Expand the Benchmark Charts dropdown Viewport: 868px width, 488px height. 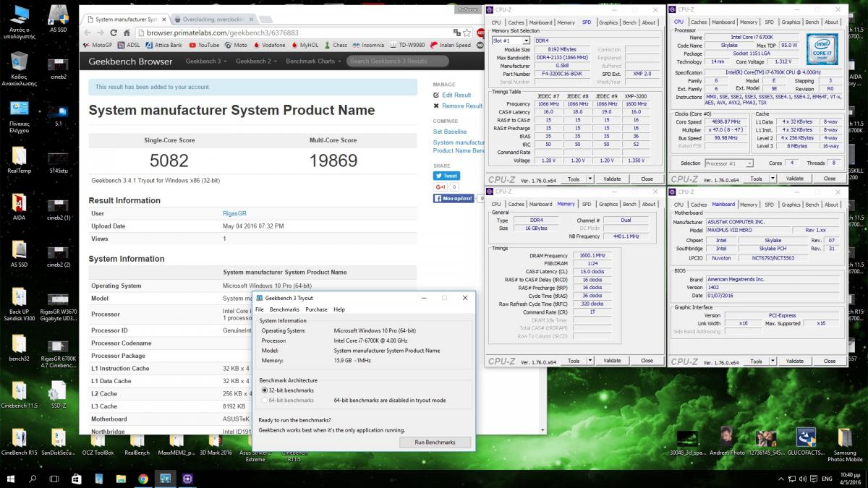(x=312, y=61)
